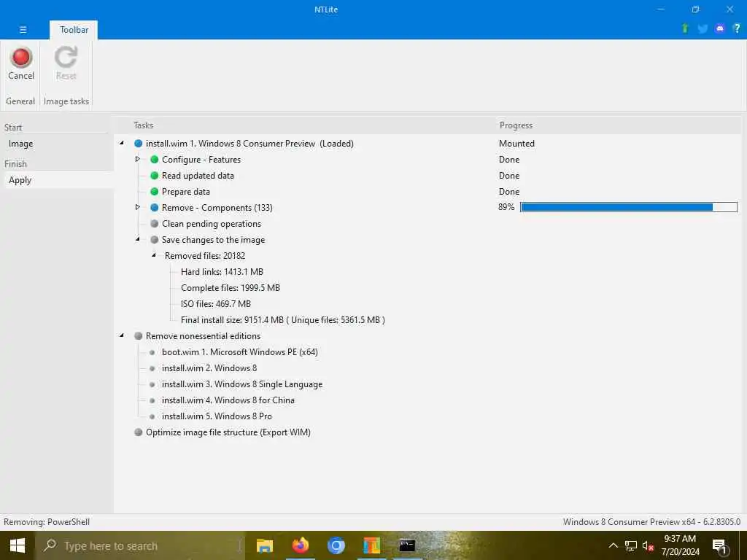
Task: Open the notification center icon
Action: [719, 546]
